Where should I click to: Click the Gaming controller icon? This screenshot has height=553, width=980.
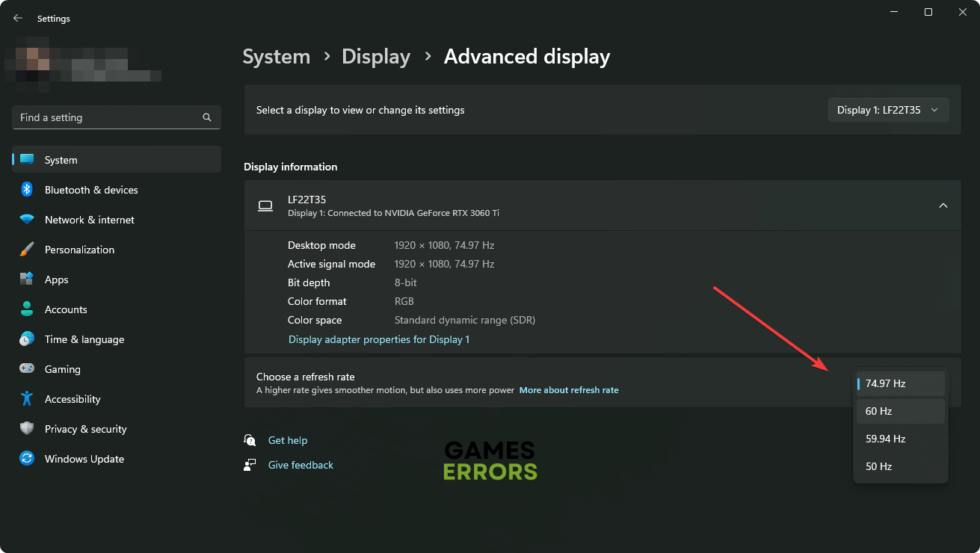click(x=27, y=368)
